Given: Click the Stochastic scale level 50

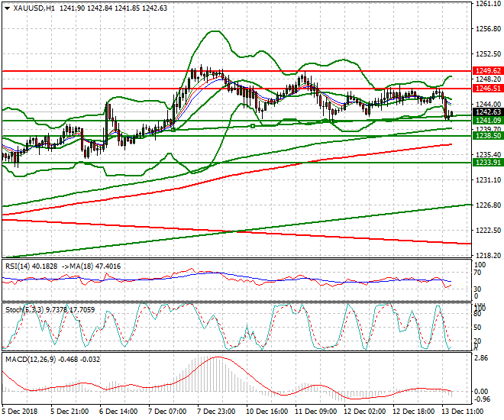Looking at the screenshot, I should coord(477,328).
